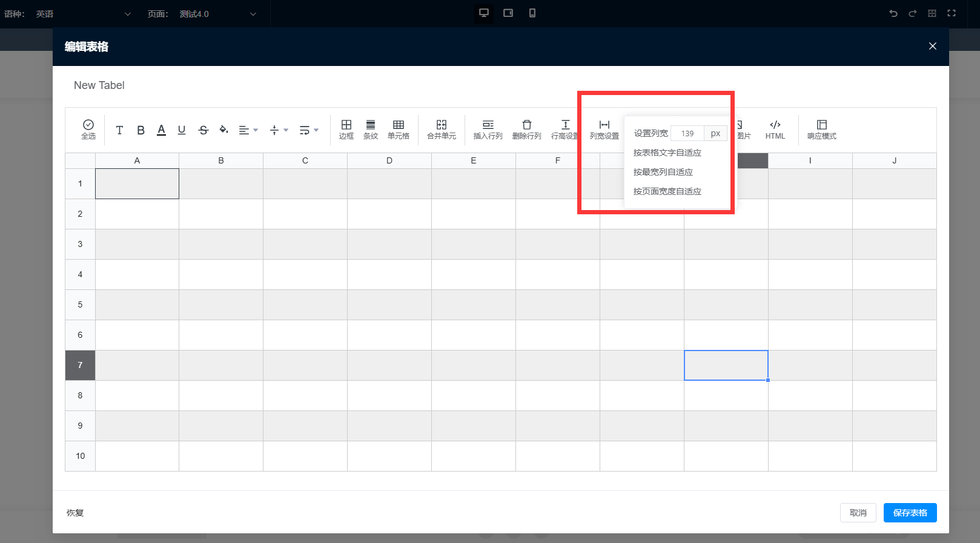Open the 边框 border tool
980x543 pixels.
coord(346,129)
